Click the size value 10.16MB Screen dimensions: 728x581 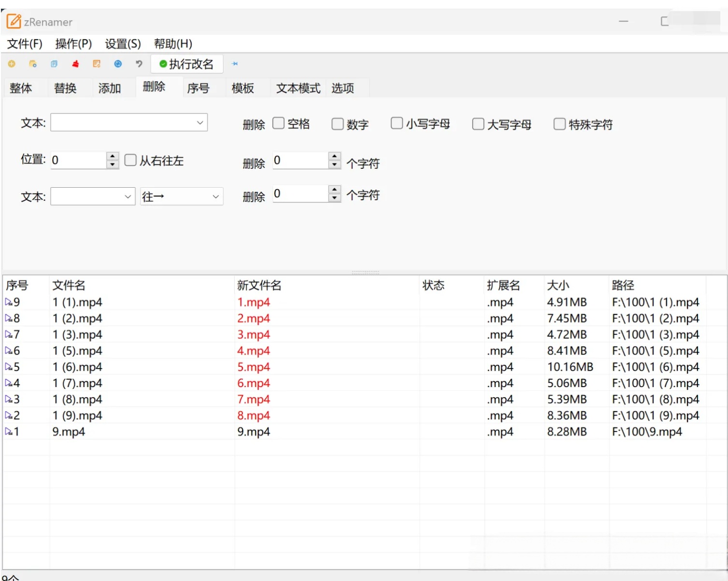click(570, 367)
